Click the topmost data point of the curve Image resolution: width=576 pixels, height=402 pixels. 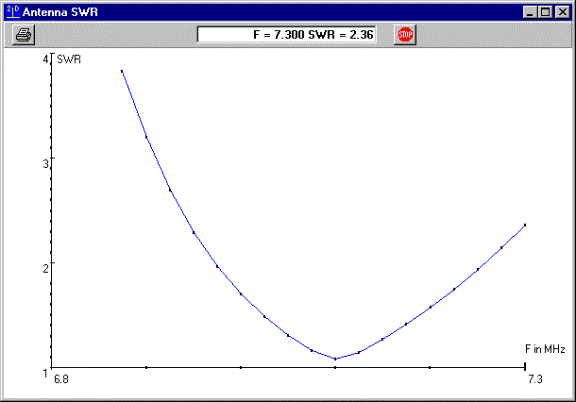coord(122,71)
